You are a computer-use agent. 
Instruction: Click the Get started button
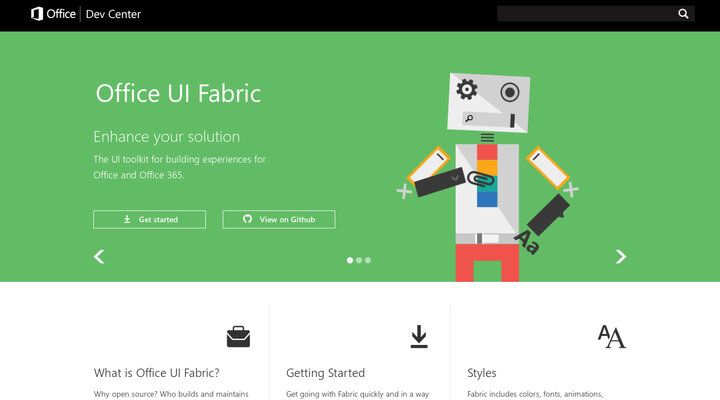(149, 220)
